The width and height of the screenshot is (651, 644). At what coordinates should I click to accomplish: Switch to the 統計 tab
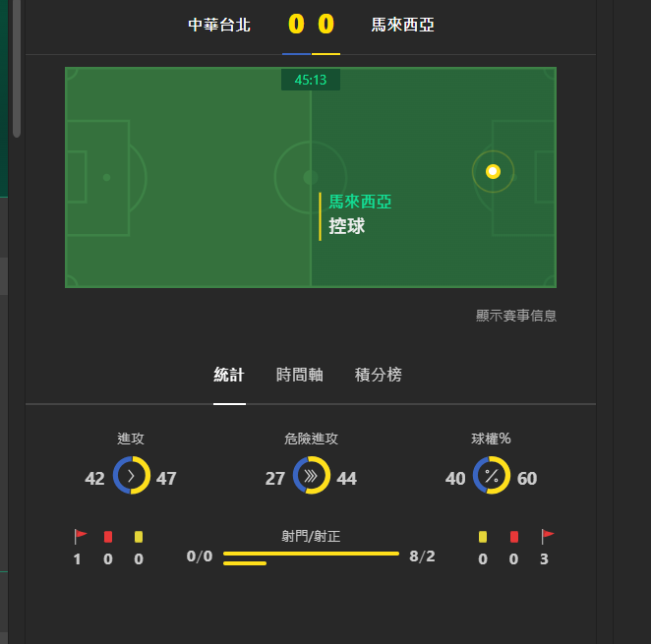(x=228, y=375)
